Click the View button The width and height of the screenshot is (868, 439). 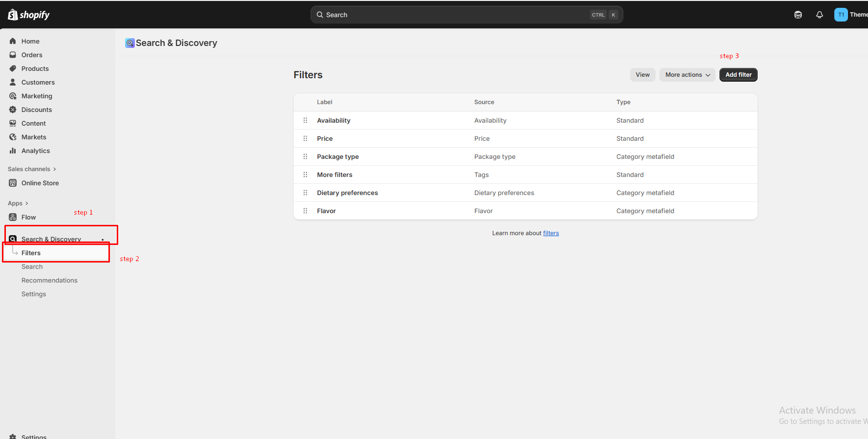642,75
